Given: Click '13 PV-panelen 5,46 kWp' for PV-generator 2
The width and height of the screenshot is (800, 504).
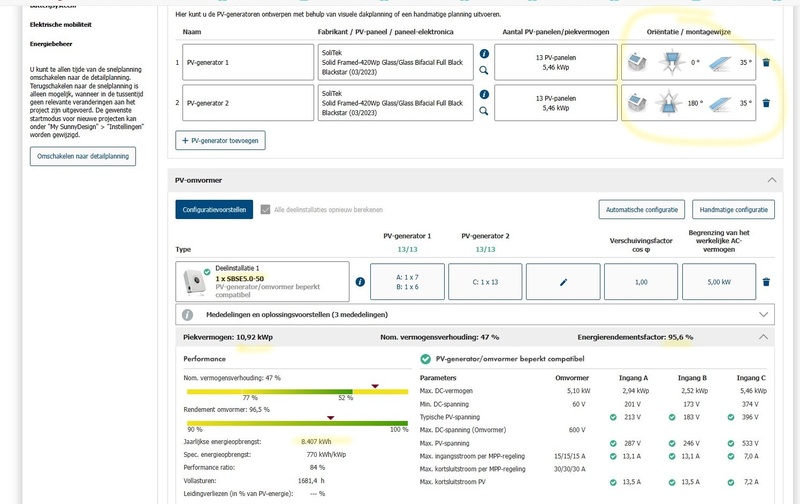Looking at the screenshot, I should [x=556, y=103].
